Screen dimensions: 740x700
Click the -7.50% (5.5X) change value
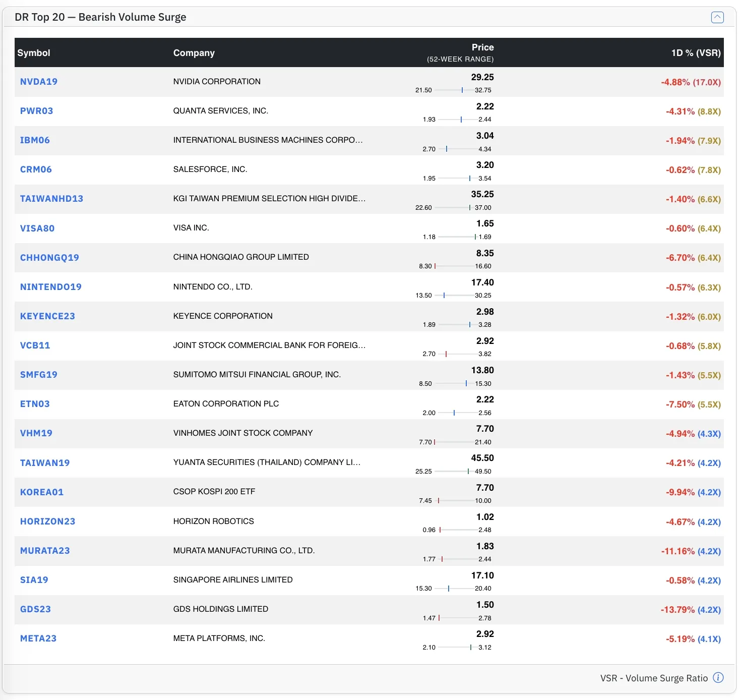click(693, 404)
